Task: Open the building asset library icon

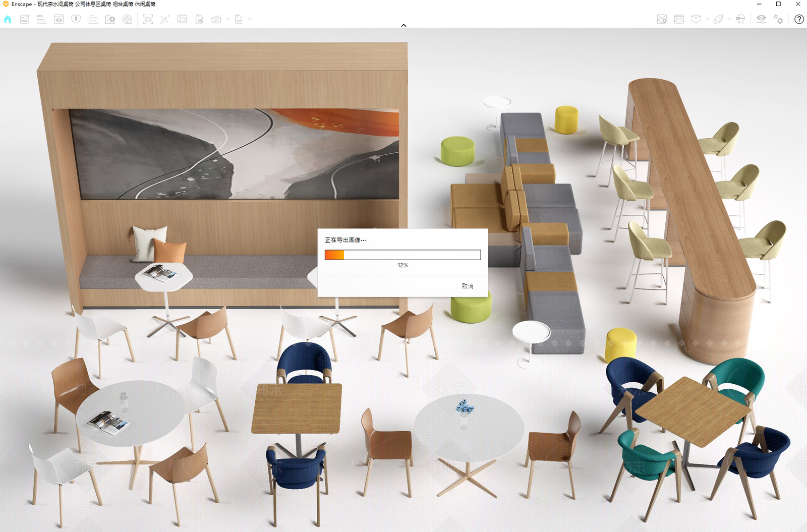Action: (93, 19)
